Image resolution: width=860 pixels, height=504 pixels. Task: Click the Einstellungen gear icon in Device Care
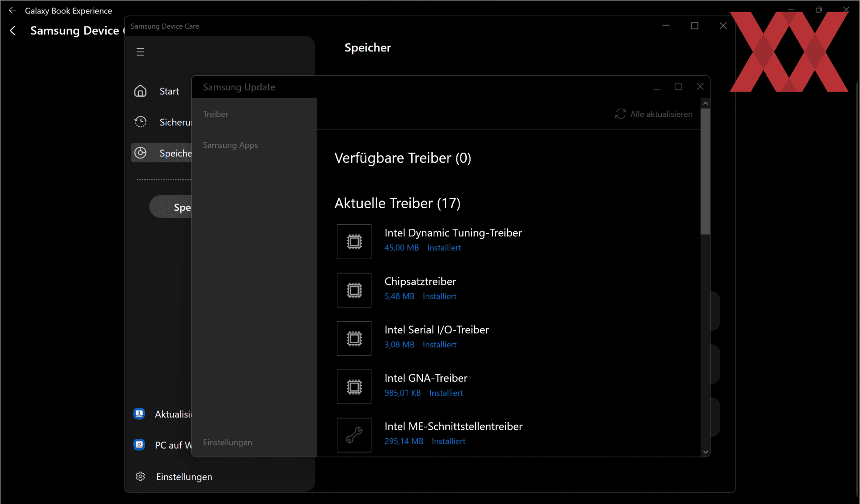tap(141, 477)
